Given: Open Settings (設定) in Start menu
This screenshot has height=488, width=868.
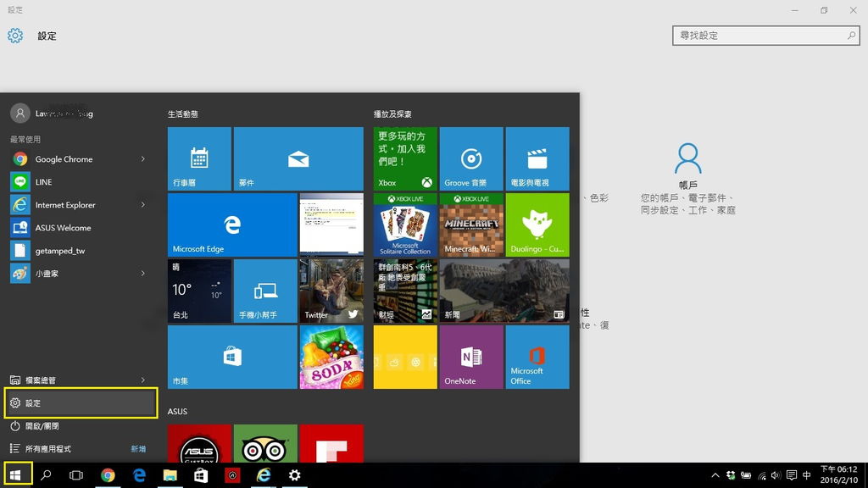Looking at the screenshot, I should coord(81,402).
